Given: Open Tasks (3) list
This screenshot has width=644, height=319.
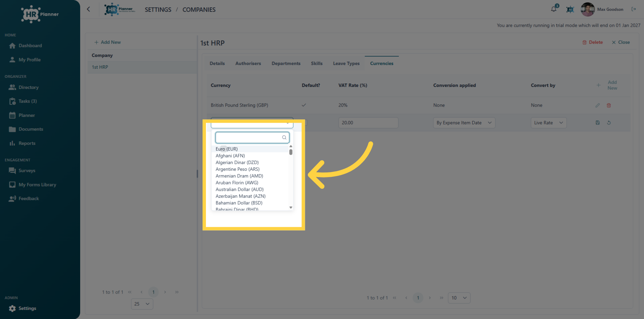Looking at the screenshot, I should [23, 101].
